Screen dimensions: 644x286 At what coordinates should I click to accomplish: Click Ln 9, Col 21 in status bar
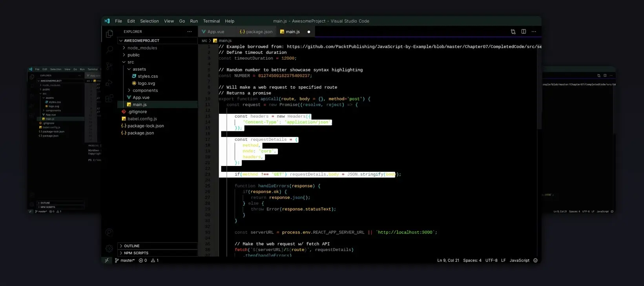pos(448,260)
